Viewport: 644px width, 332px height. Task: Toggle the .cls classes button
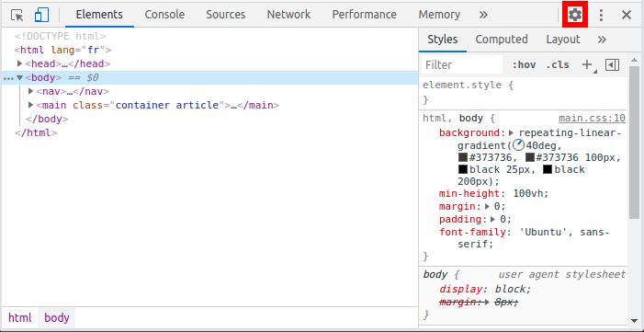(x=558, y=65)
